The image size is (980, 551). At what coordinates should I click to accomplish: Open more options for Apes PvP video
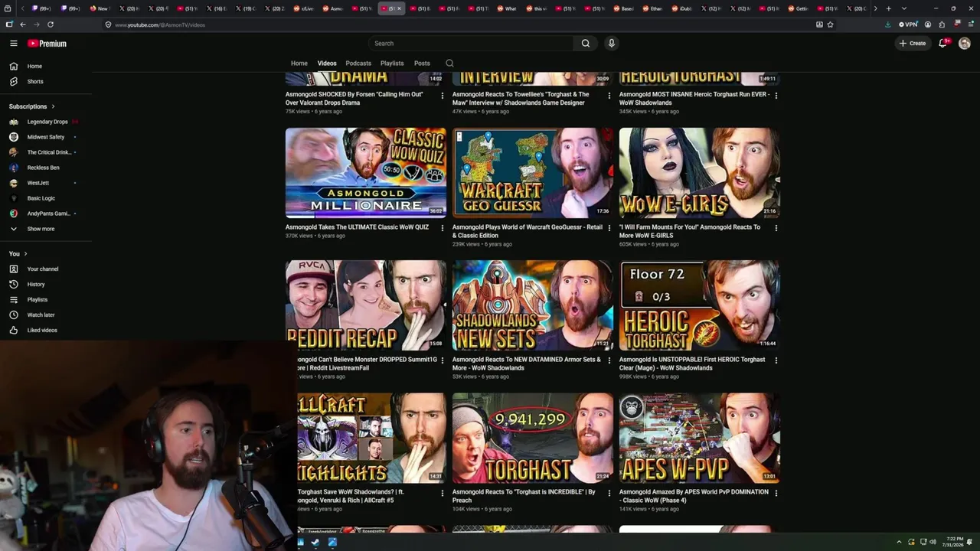pos(776,493)
